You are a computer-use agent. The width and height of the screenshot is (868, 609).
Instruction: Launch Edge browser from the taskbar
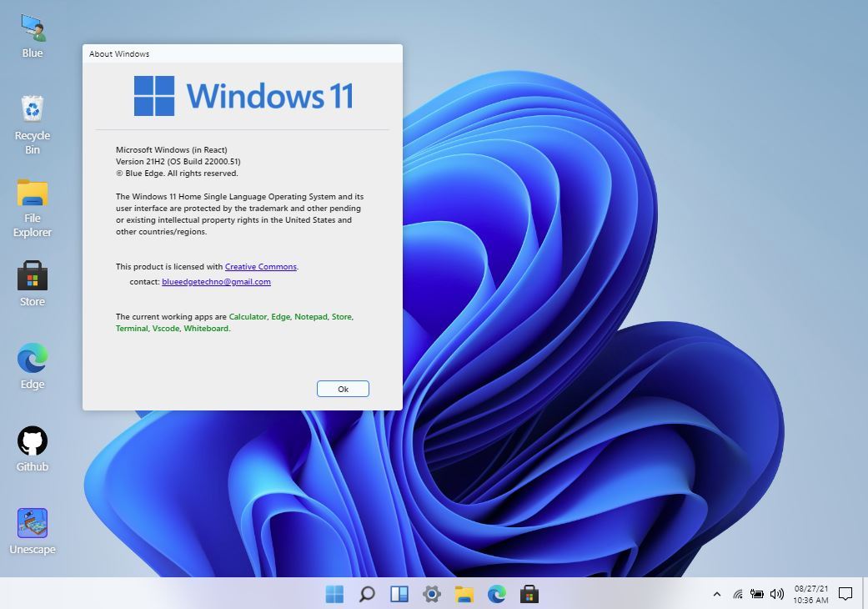497,594
